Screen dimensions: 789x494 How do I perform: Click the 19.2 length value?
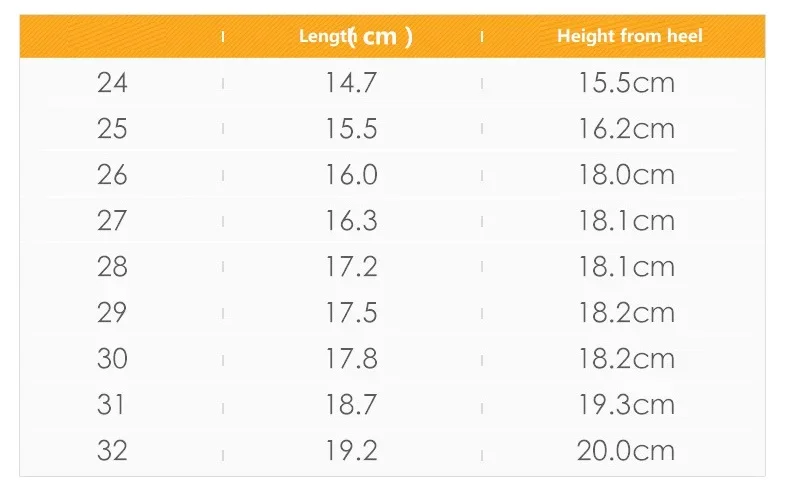click(351, 451)
